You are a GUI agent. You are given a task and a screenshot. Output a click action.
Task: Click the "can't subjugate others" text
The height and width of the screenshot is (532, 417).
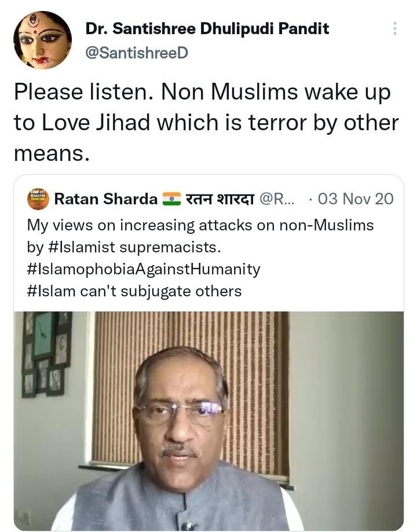coord(161,291)
